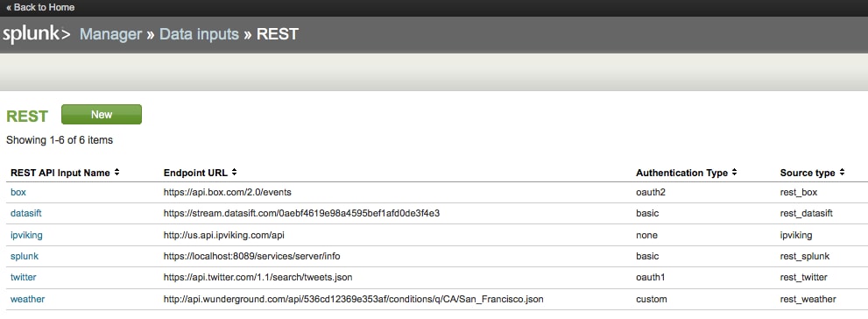Click the Source type column header

pos(808,173)
